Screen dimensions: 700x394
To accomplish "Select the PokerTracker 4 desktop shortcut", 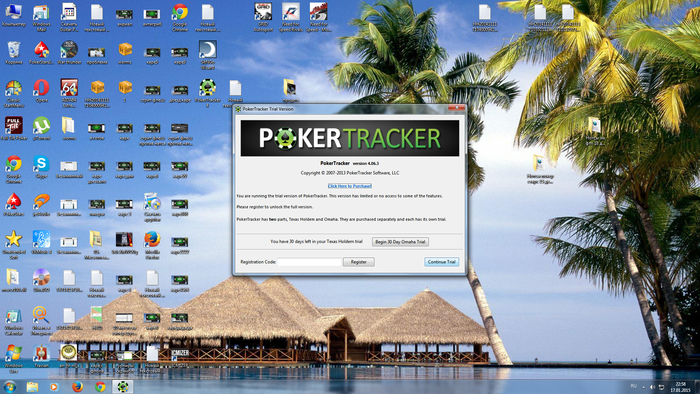I will tap(208, 93).
